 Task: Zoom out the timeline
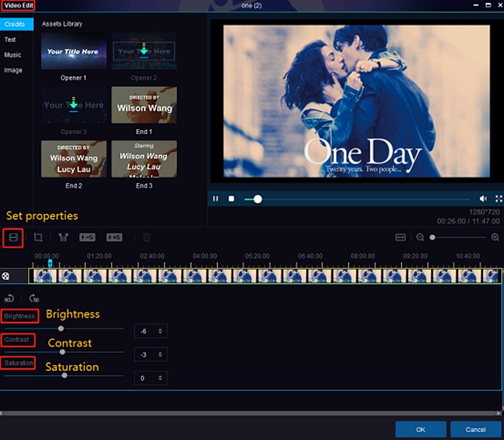pyautogui.click(x=420, y=237)
